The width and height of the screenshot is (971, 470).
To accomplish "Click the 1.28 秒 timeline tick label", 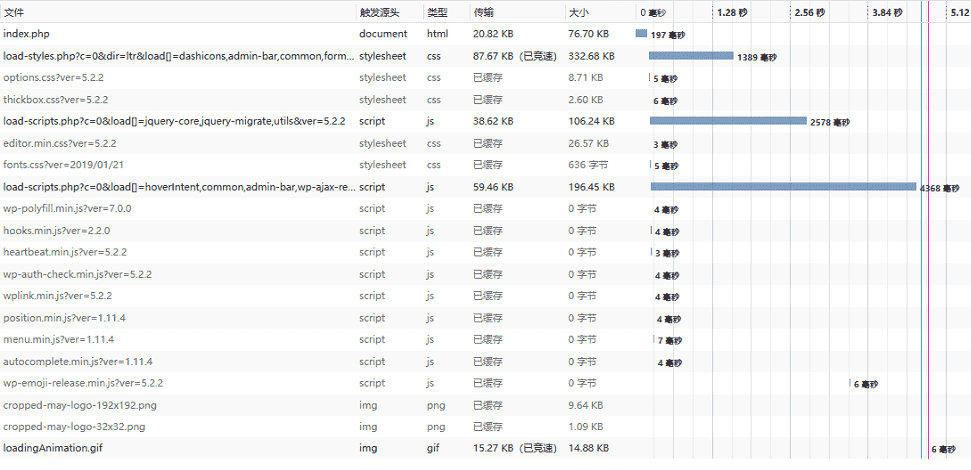I will pos(732,12).
